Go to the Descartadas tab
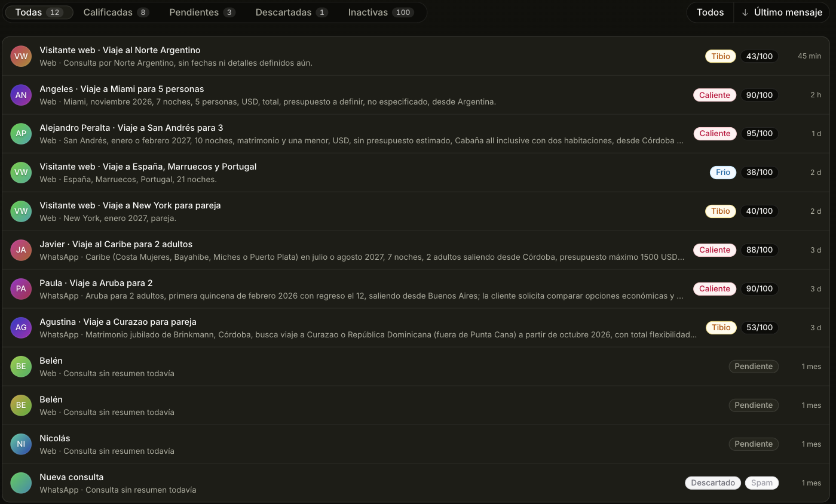This screenshot has height=504, width=836. [292, 13]
